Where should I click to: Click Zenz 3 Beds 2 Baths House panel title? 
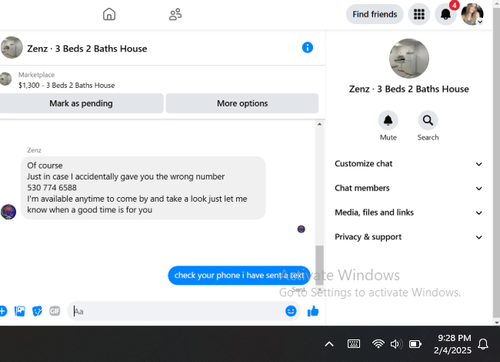[409, 89]
